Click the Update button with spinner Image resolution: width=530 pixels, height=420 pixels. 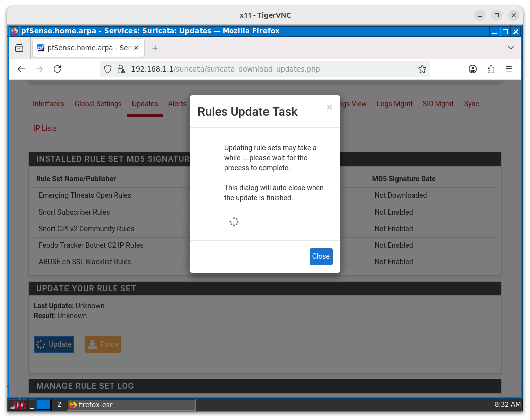click(x=54, y=344)
